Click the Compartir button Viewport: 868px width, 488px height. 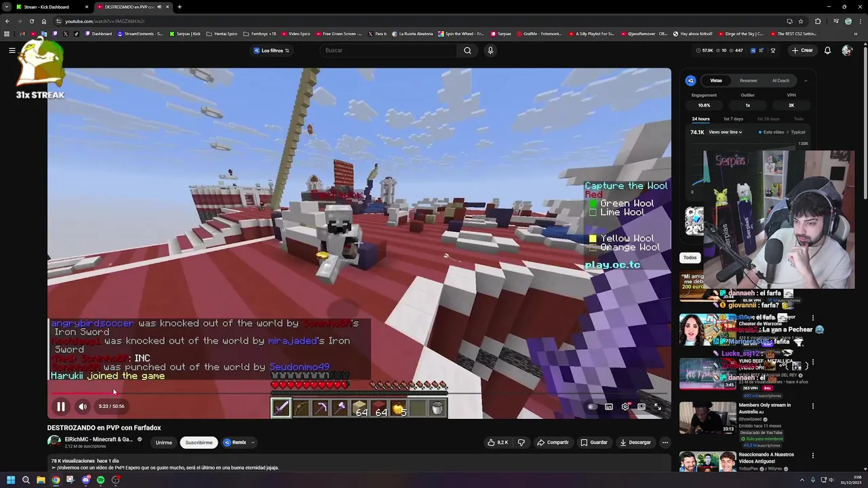(x=553, y=443)
